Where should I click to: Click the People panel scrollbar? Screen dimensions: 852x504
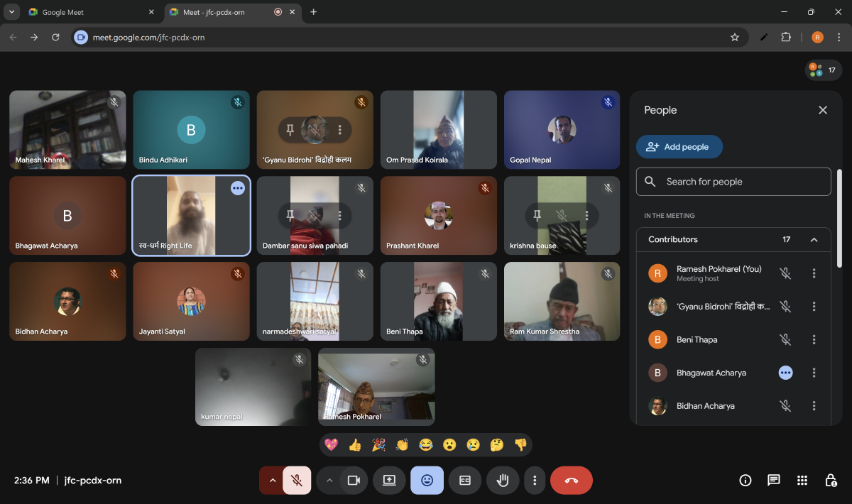tap(839, 219)
